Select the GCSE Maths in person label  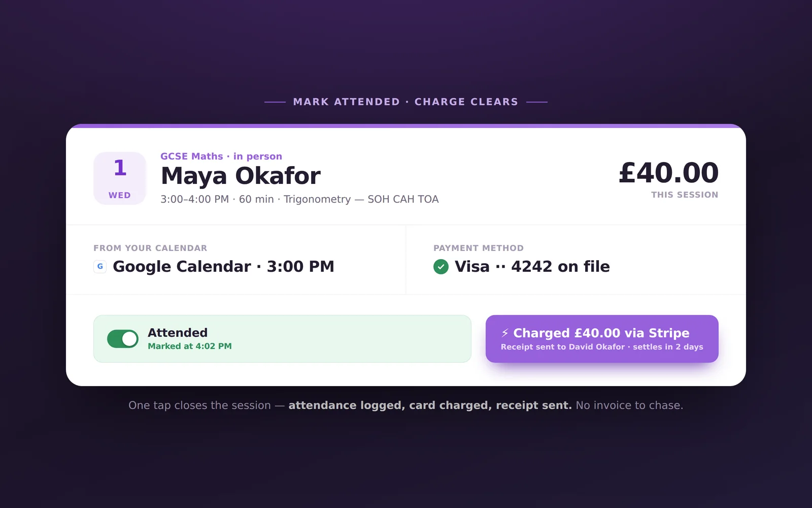pos(221,156)
